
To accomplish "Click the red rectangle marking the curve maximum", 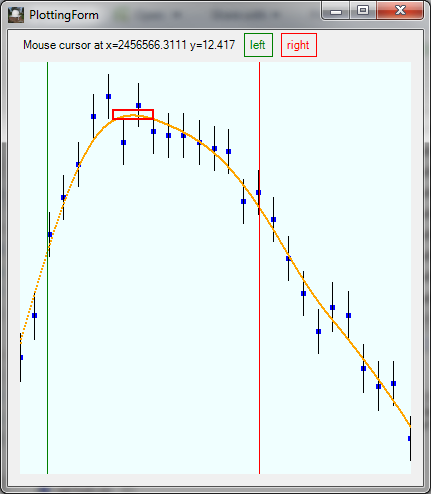I will (x=133, y=114).
